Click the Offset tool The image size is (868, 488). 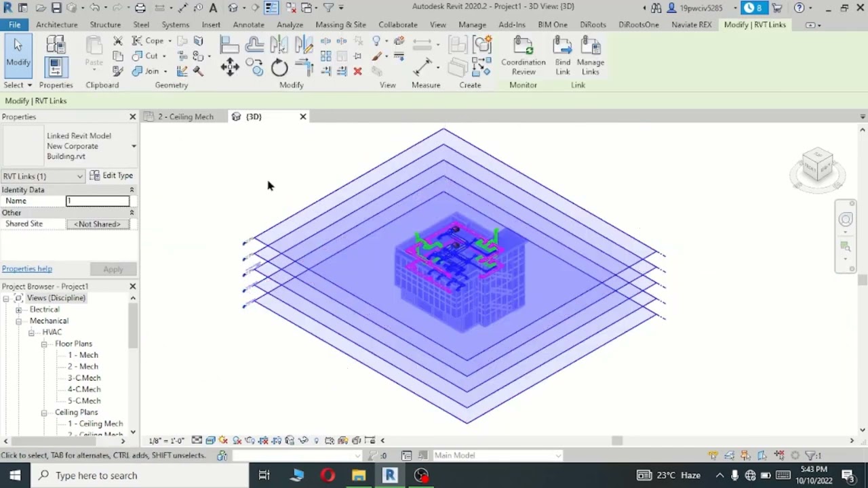click(x=255, y=45)
